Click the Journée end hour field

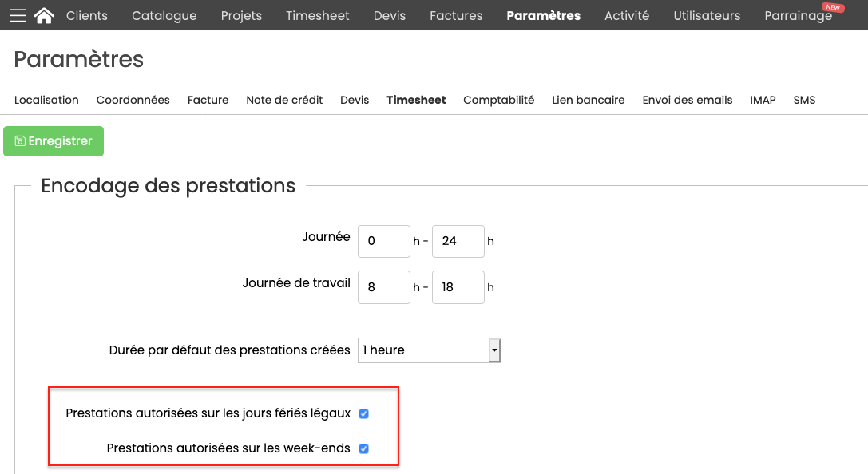pyautogui.click(x=458, y=241)
